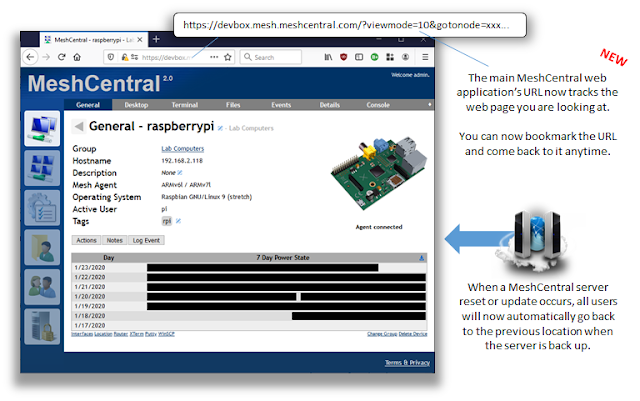Click the browser Search field
Screen dimensions: 640x401
[x=271, y=57]
